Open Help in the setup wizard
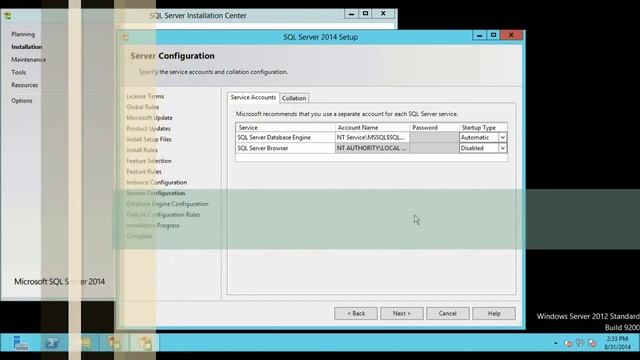640x360 pixels. [494, 313]
